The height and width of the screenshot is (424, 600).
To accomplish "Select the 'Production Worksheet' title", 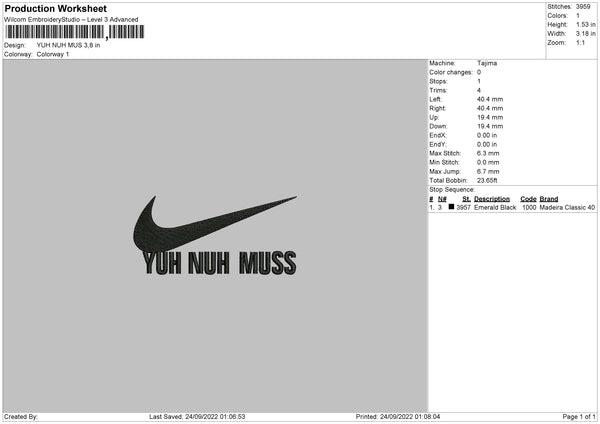I will (55, 8).
